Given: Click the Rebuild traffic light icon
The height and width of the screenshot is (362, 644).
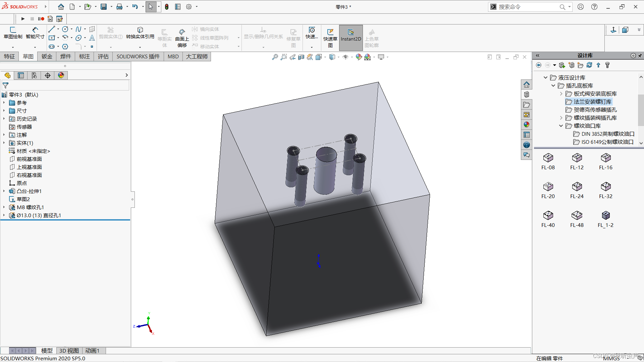Looking at the screenshot, I should pos(167,7).
